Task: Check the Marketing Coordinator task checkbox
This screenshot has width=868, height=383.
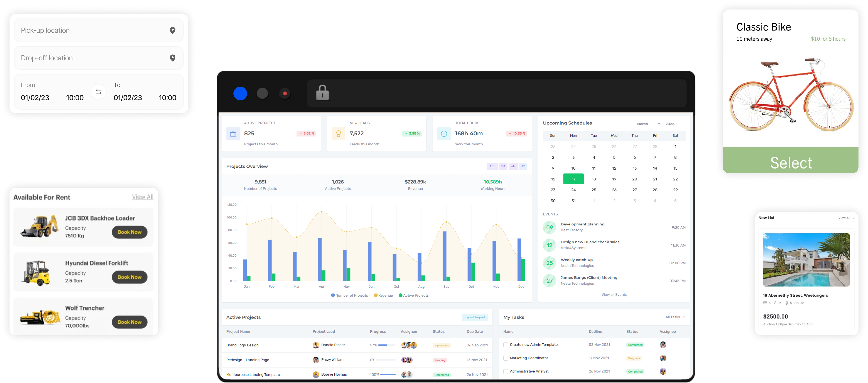Action: [505, 358]
